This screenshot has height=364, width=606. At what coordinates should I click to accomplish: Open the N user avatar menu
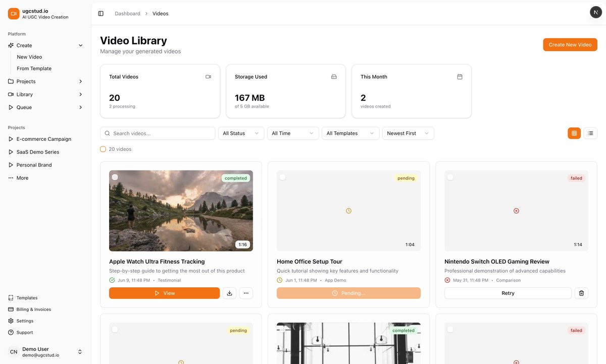[x=596, y=13]
